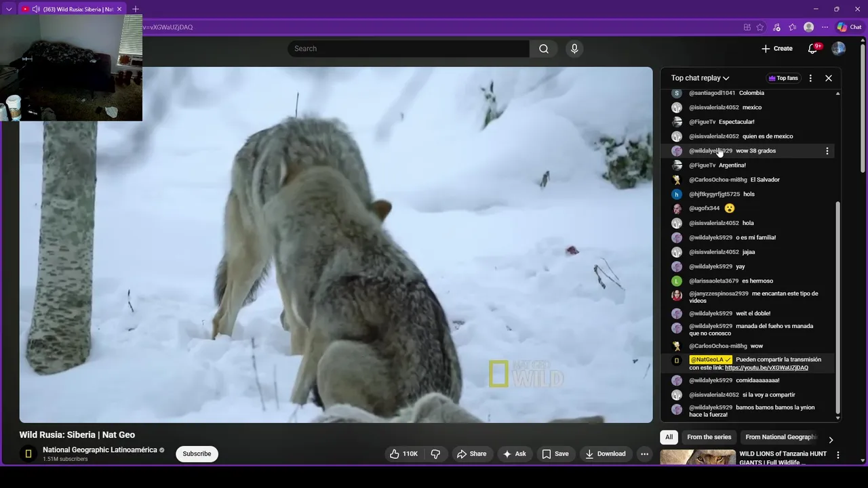Click the 'quien es de mexico' message

pos(768,136)
